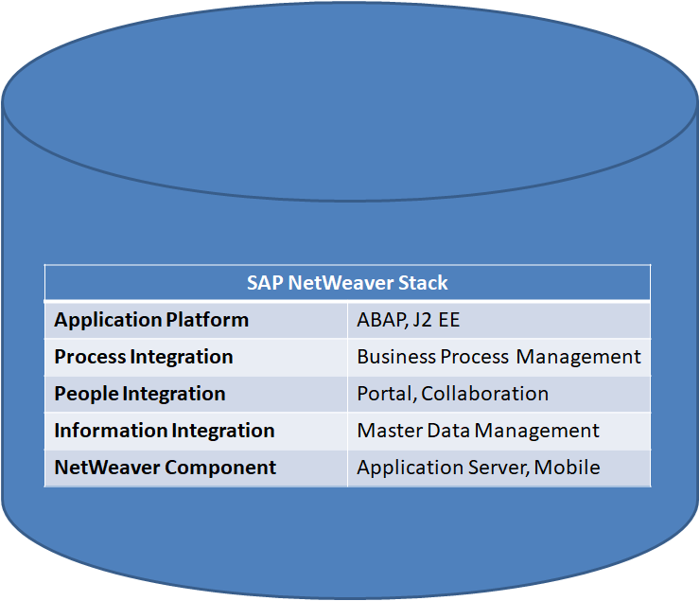Click the 'NetWeaver Component' cell
This screenshot has height=601, width=700.
pos(196,468)
